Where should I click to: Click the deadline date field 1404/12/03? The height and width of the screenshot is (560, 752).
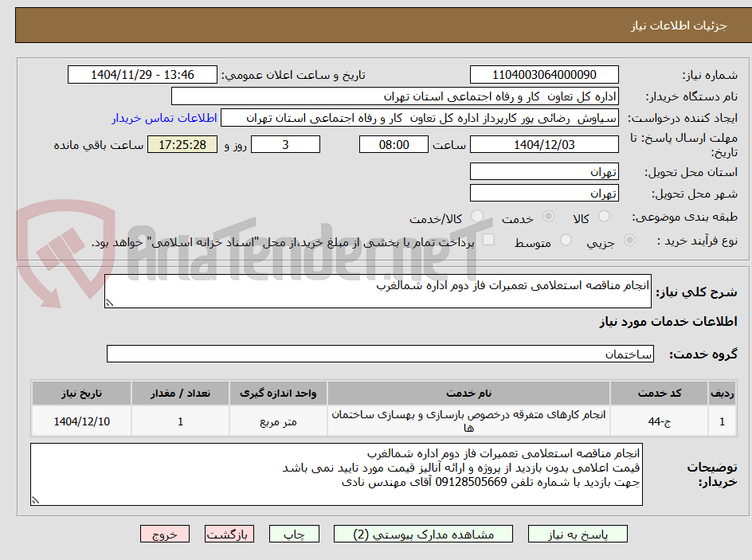click(544, 144)
